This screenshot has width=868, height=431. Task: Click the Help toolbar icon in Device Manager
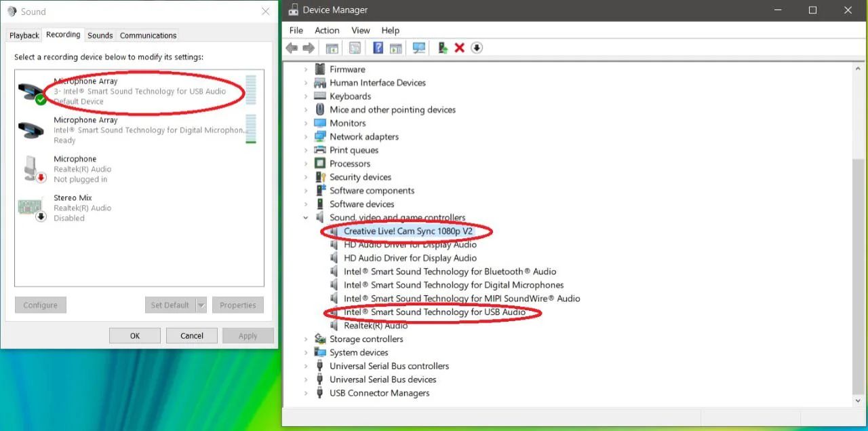pos(378,48)
